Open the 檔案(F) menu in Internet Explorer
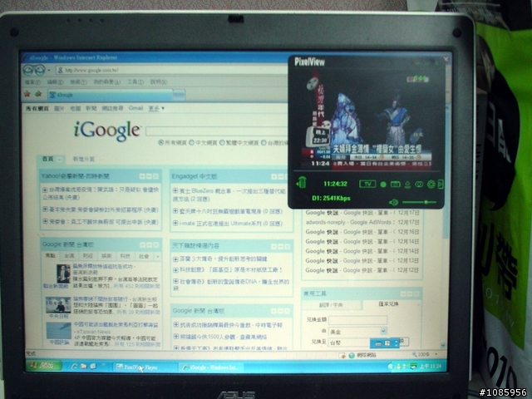This screenshot has height=399, width=532. click(32, 82)
